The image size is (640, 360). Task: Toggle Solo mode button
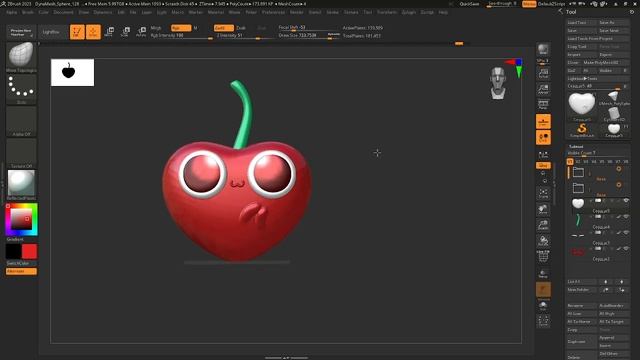(543, 305)
